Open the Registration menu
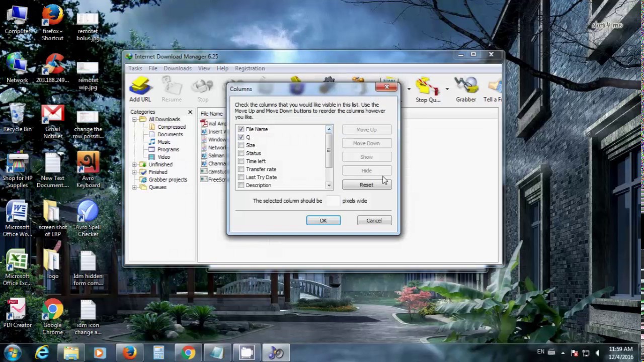 250,68
